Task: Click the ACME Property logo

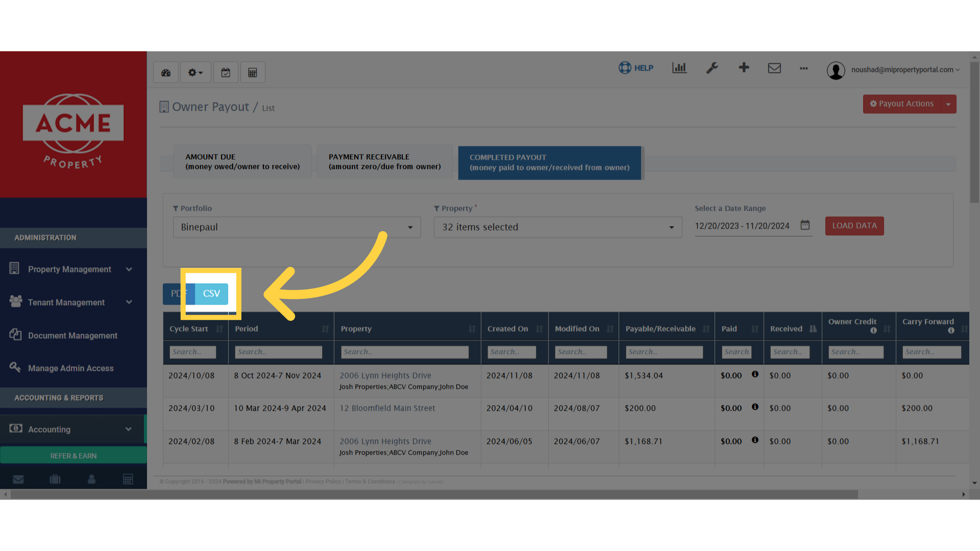Action: [x=73, y=131]
